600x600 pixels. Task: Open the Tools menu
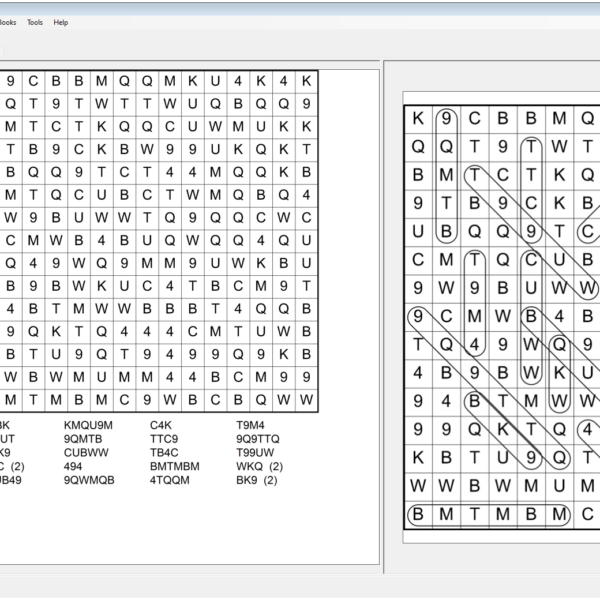(x=35, y=22)
